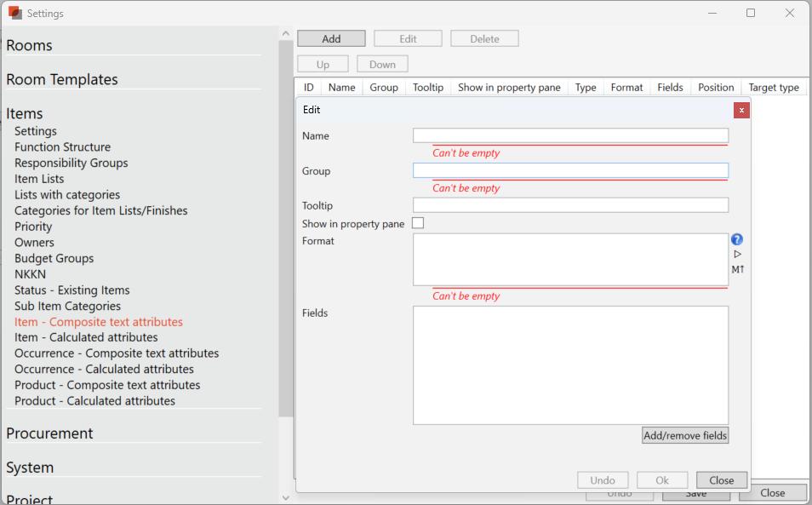Click the sidebar scrollbar down arrow
Screen dimensions: 812x505
[x=286, y=497]
